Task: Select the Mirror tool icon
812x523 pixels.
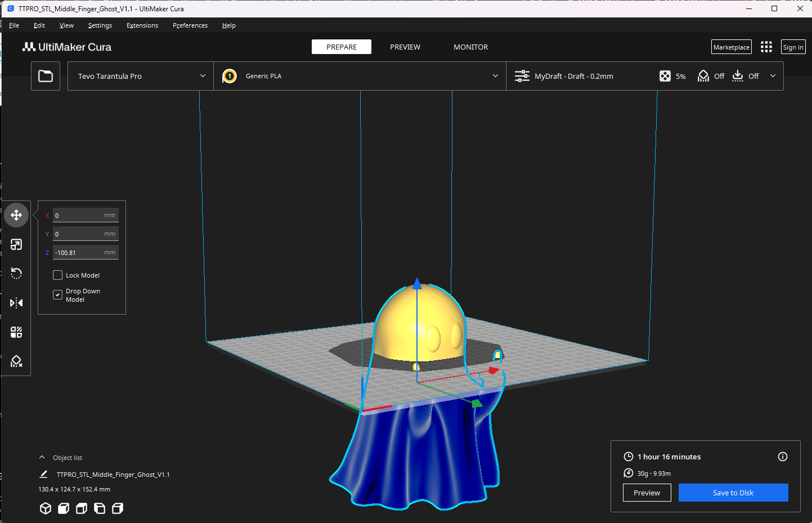Action: click(x=16, y=303)
